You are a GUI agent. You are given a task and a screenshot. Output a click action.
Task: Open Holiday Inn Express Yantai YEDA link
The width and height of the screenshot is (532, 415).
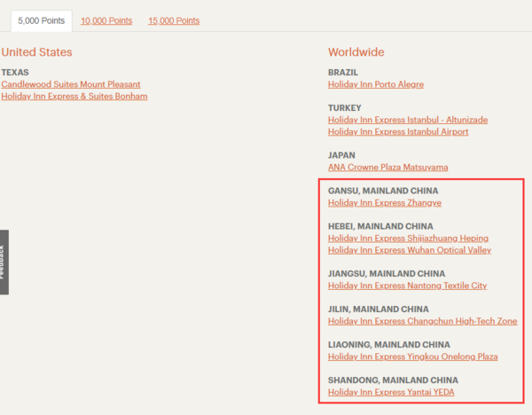(x=391, y=392)
